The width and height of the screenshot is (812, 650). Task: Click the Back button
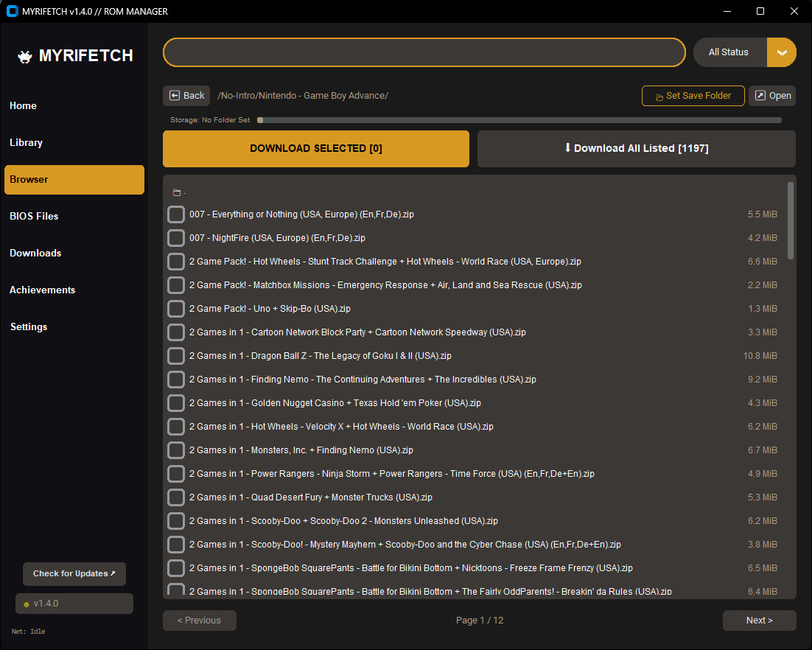[x=186, y=96]
